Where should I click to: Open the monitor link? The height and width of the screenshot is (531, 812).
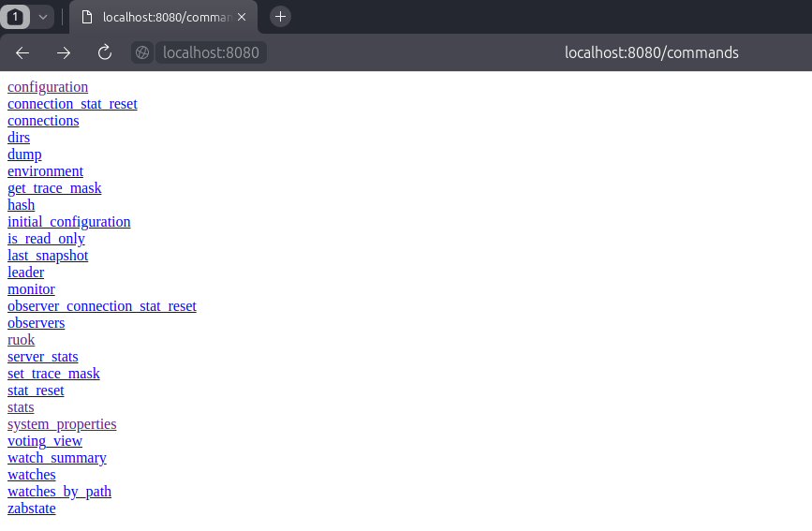31,289
